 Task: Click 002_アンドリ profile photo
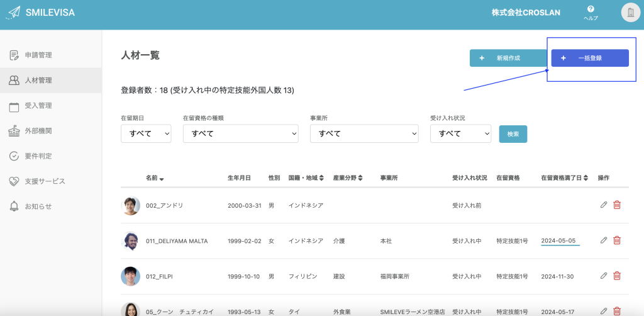(x=131, y=205)
